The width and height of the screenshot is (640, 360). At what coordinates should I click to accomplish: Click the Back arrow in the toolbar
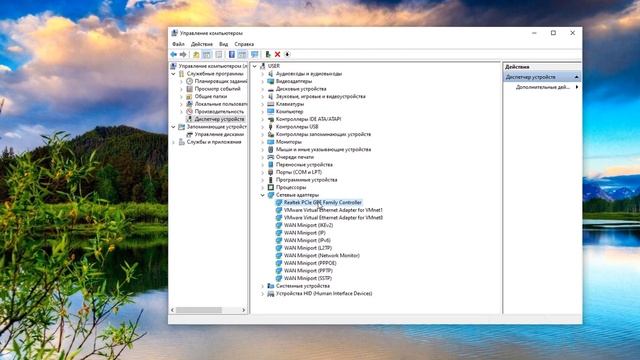174,54
